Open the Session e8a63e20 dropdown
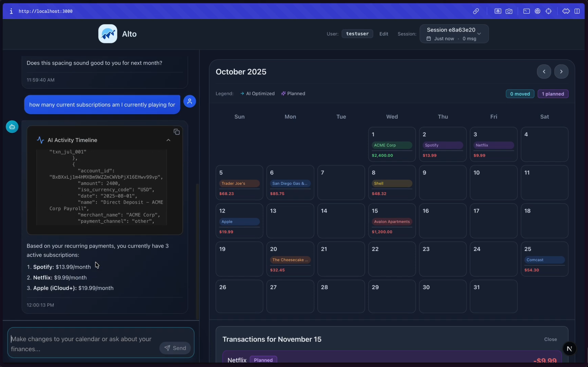 (x=454, y=34)
